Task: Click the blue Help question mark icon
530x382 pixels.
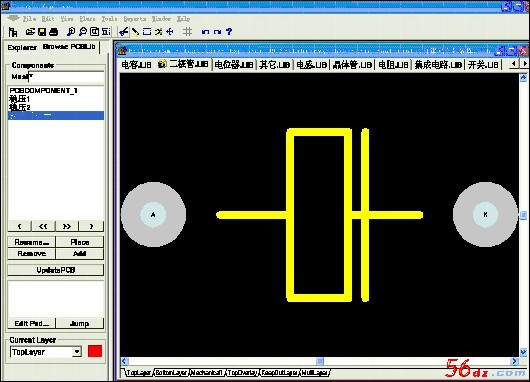Action: click(x=229, y=31)
